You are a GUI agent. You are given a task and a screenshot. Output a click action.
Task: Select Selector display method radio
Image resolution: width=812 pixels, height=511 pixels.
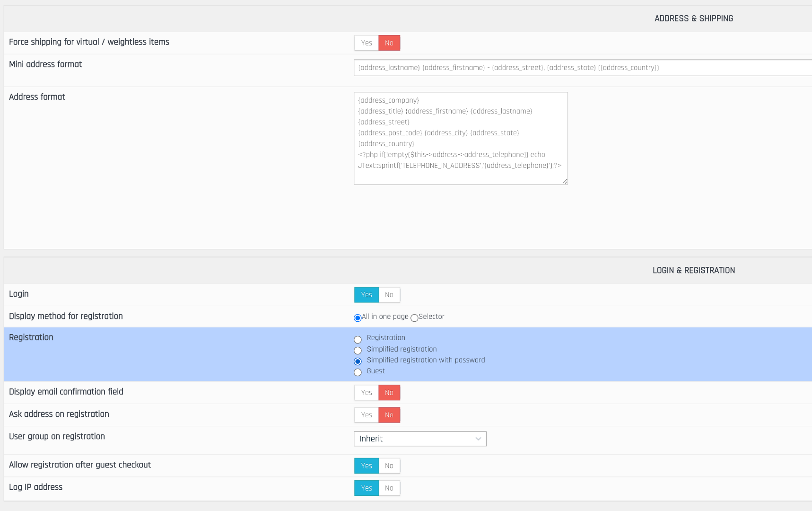[x=414, y=318]
